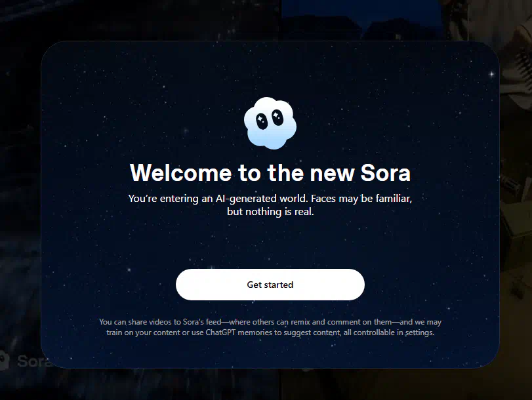Image resolution: width=532 pixels, height=400 pixels.
Task: Click the word Sora in the heading
Action: pos(386,172)
